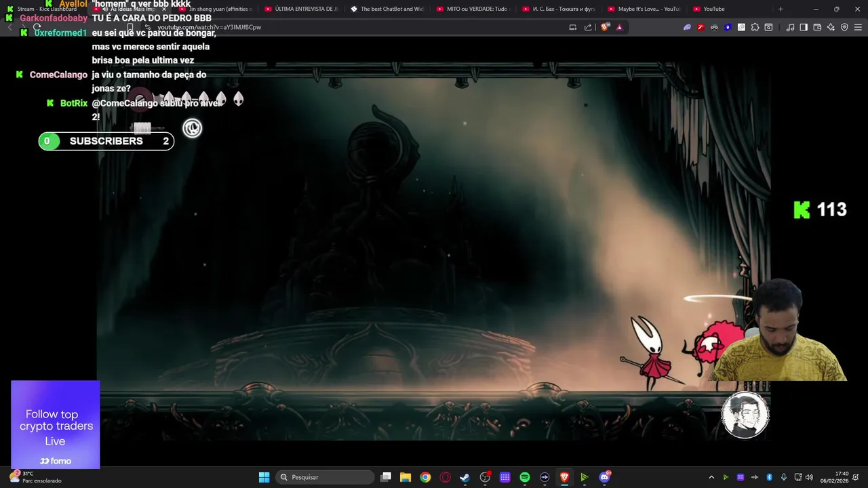Screen dimensions: 868x488
Task: Open Steam from the taskbar
Action: [465, 477]
